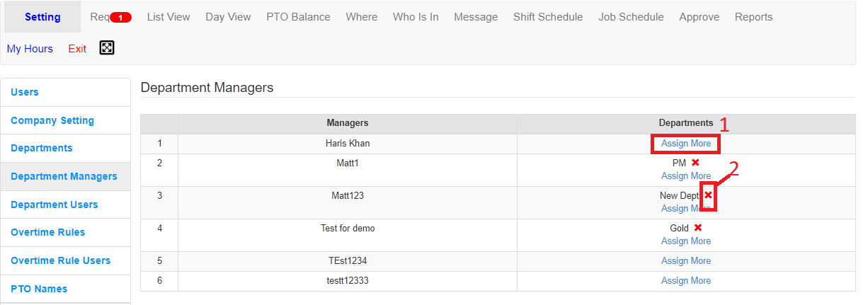Remove Gold department from Test for demo
The image size is (868, 305).
(697, 228)
